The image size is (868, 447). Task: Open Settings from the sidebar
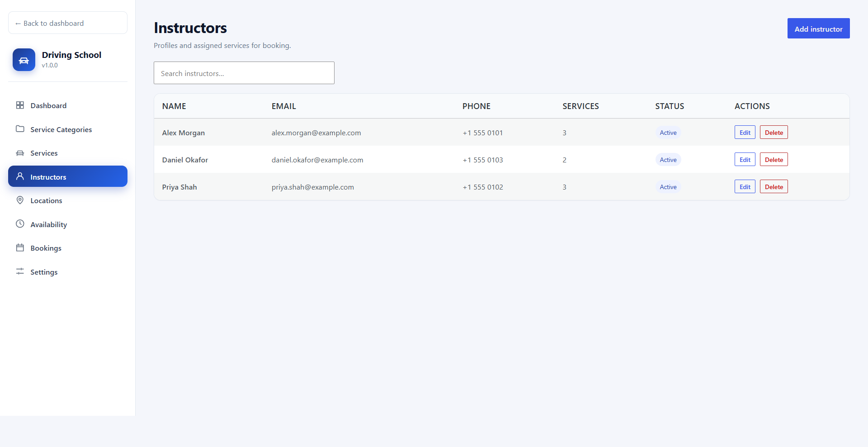click(x=68, y=272)
